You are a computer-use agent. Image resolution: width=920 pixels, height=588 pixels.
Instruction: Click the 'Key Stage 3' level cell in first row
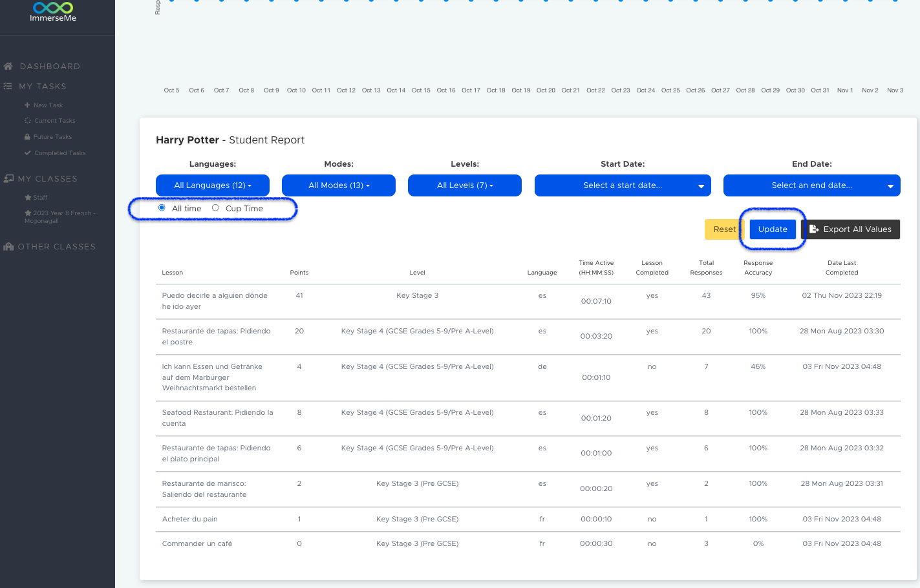[418, 295]
